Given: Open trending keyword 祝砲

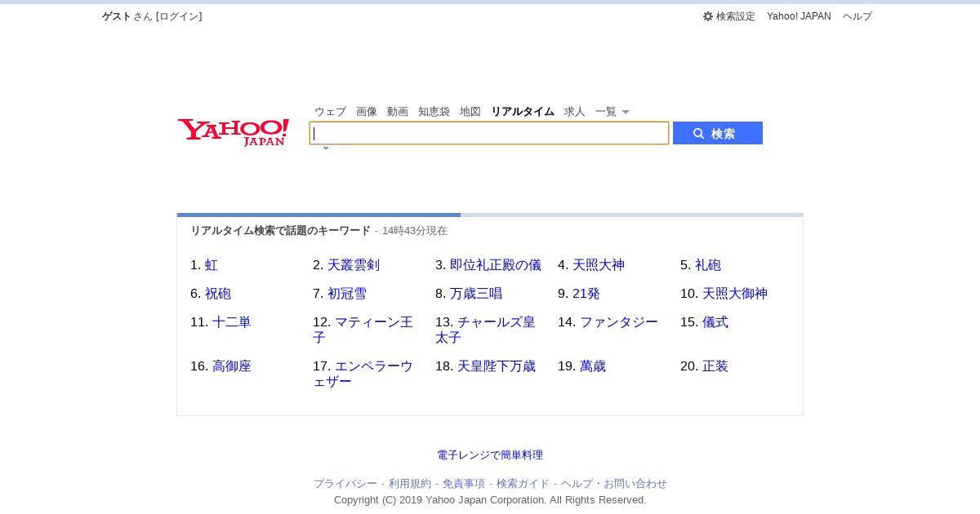Looking at the screenshot, I should [218, 294].
